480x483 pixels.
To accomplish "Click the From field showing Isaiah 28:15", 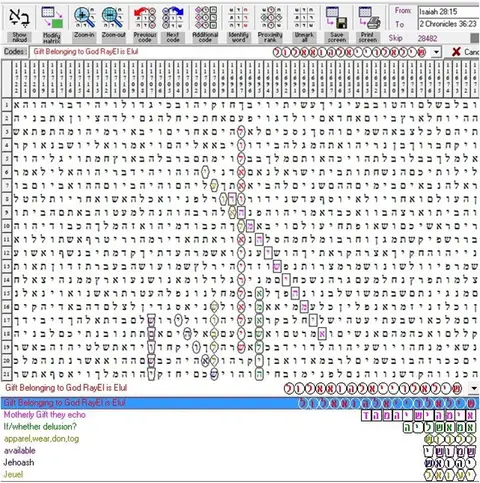I will [449, 12].
